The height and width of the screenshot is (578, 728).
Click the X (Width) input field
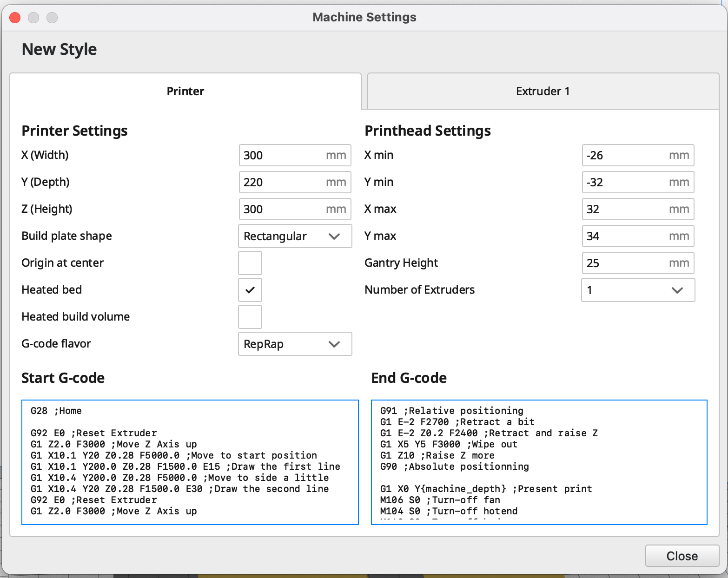tap(295, 155)
